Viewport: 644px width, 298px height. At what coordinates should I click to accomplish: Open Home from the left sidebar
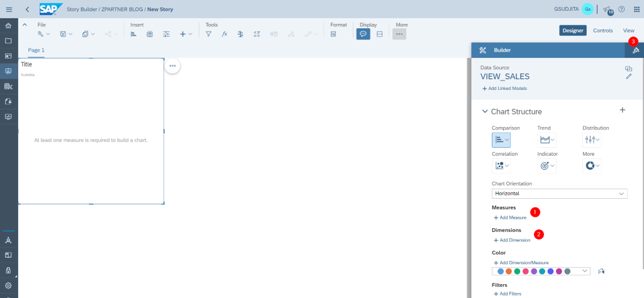(x=8, y=26)
